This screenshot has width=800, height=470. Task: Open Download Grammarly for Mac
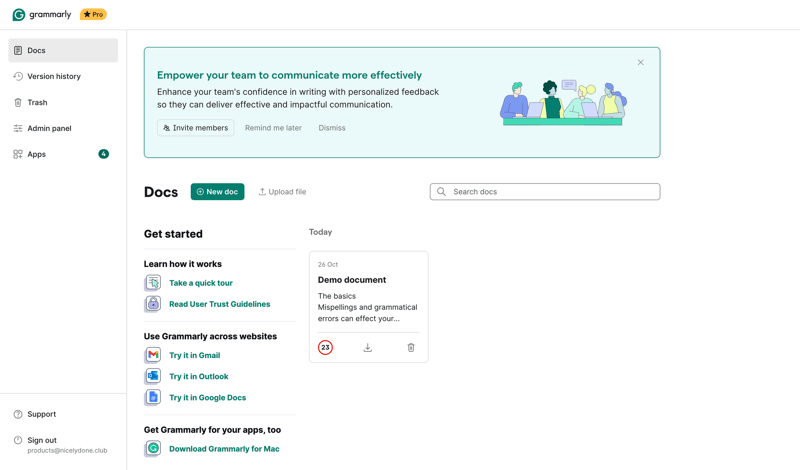point(224,449)
